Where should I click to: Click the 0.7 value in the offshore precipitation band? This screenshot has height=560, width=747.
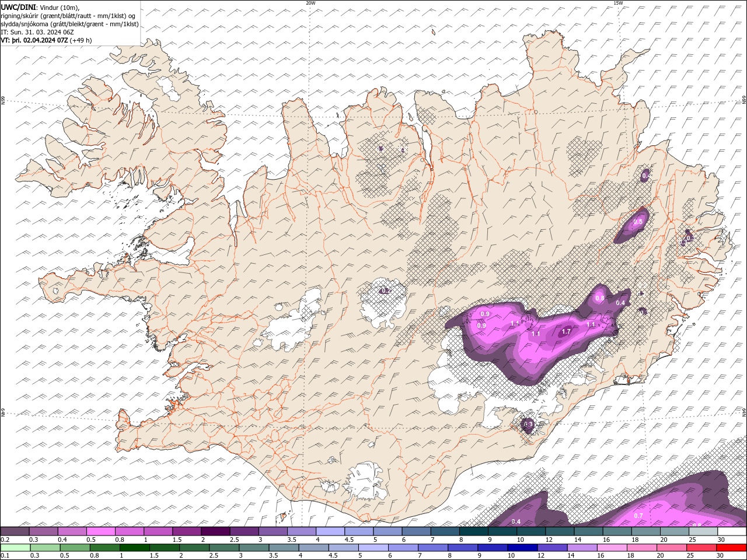tap(638, 516)
